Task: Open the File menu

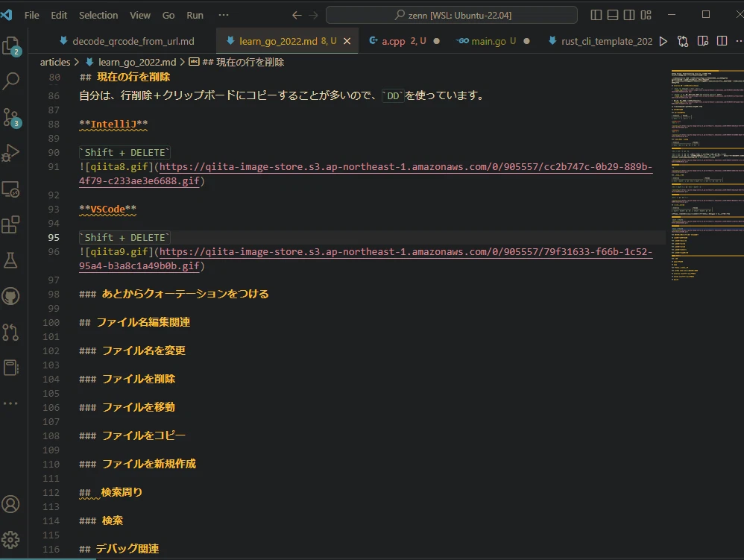Action: (32, 15)
